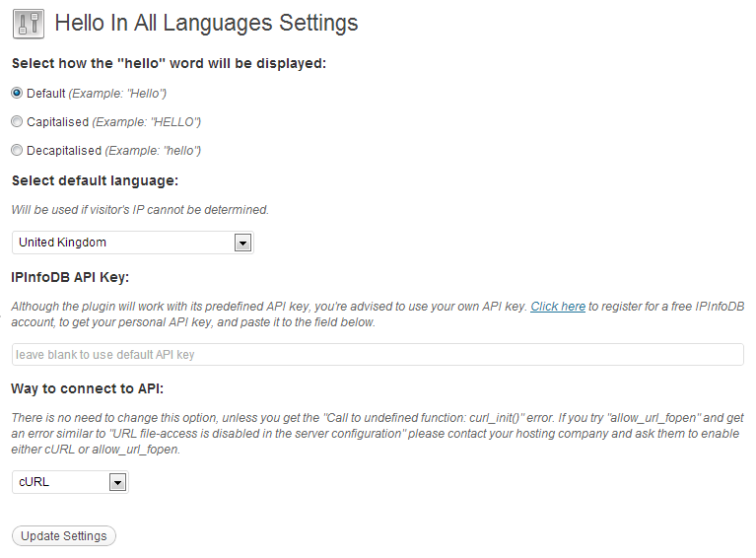Click the 'Will be used if visitor's IP' note

pos(140,210)
